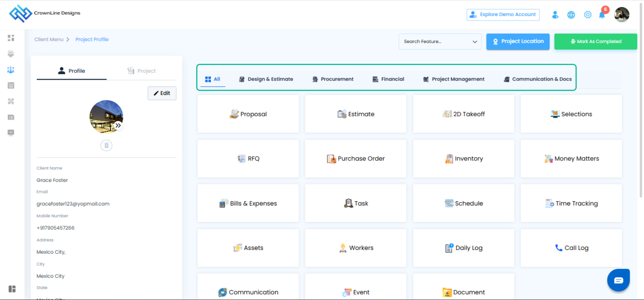This screenshot has width=644, height=300.
Task: Open the RFQ card
Action: (x=248, y=159)
